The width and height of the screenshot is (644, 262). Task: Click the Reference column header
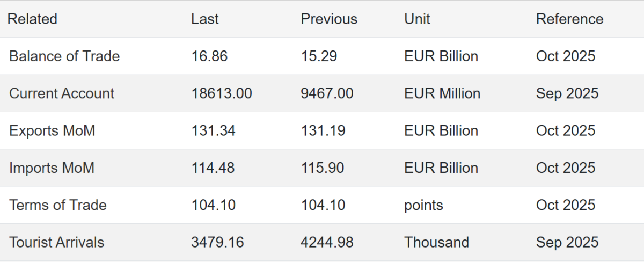[569, 19]
